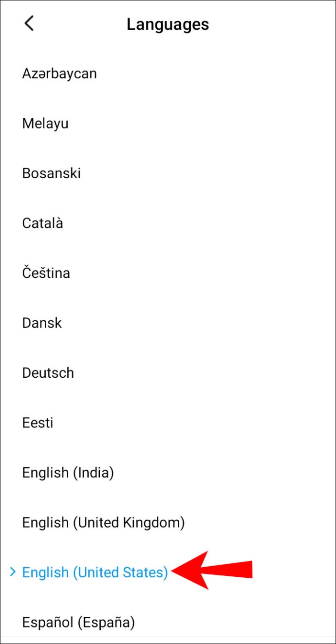Select Azərbaycan language
The image size is (336, 644).
[59, 74]
